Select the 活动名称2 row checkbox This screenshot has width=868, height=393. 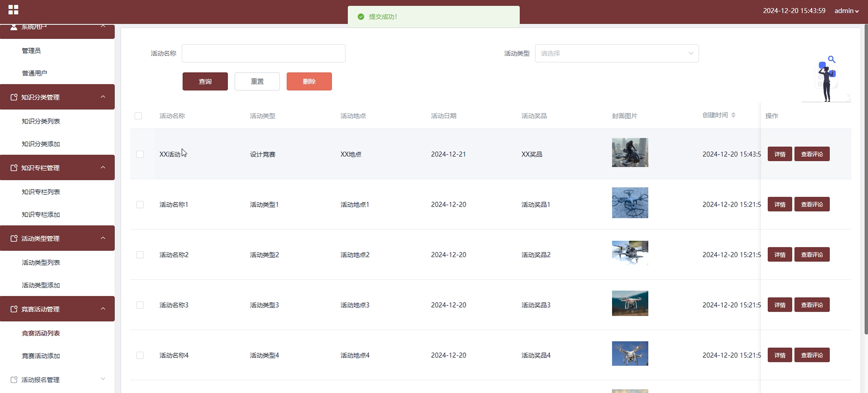point(140,255)
